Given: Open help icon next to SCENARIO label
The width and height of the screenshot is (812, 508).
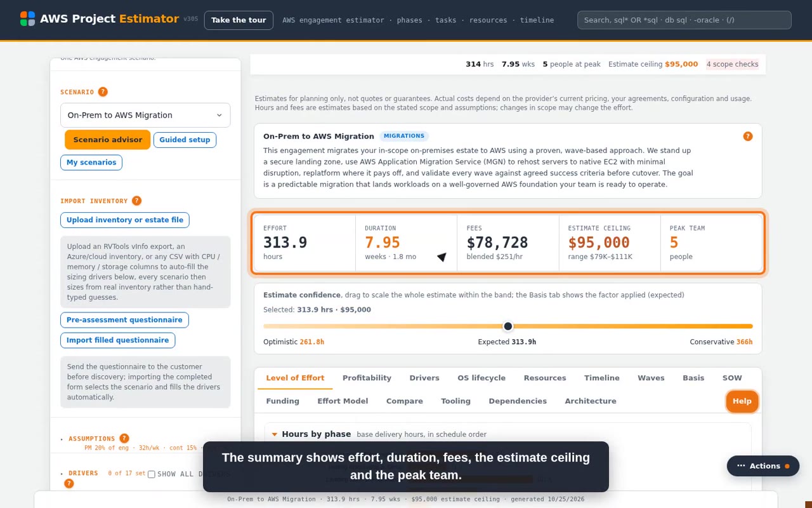Looking at the screenshot, I should click(x=103, y=92).
